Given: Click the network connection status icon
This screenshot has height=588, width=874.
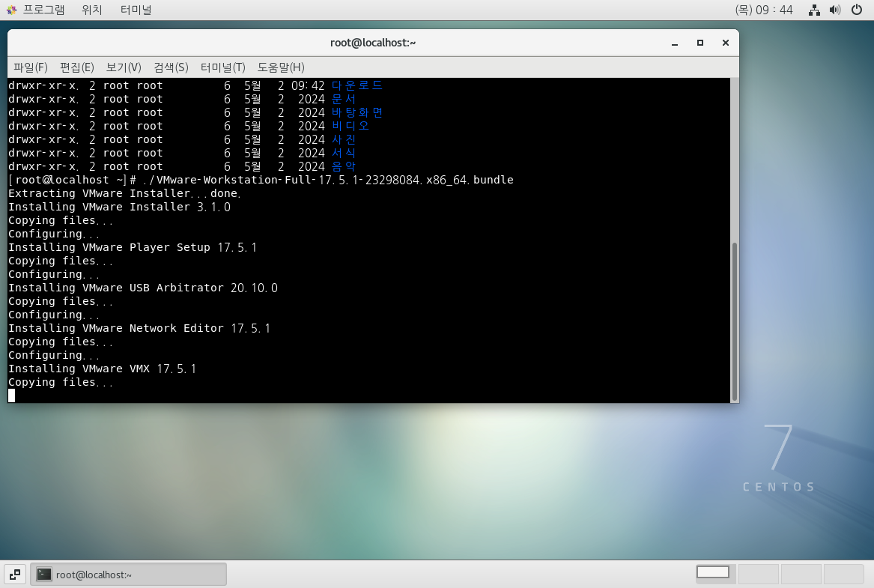Looking at the screenshot, I should pos(814,10).
